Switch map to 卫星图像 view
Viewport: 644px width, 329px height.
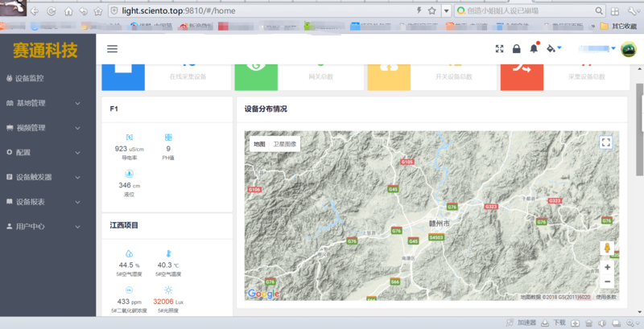[x=284, y=145]
